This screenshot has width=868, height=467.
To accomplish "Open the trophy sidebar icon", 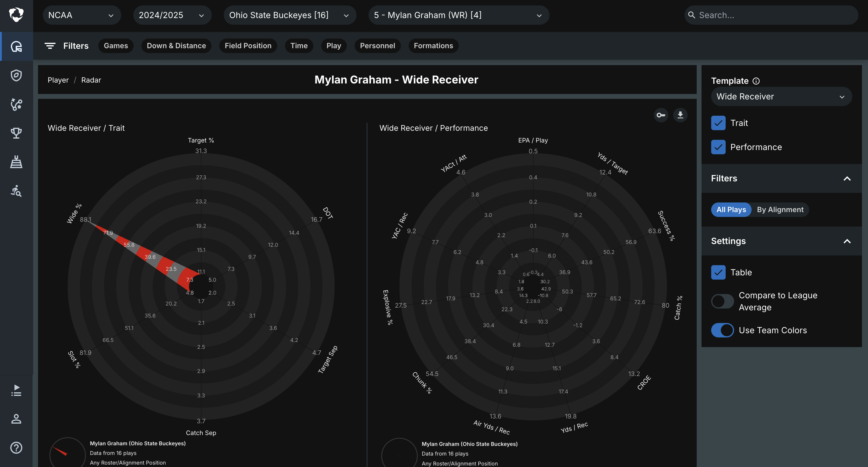I will (x=16, y=133).
